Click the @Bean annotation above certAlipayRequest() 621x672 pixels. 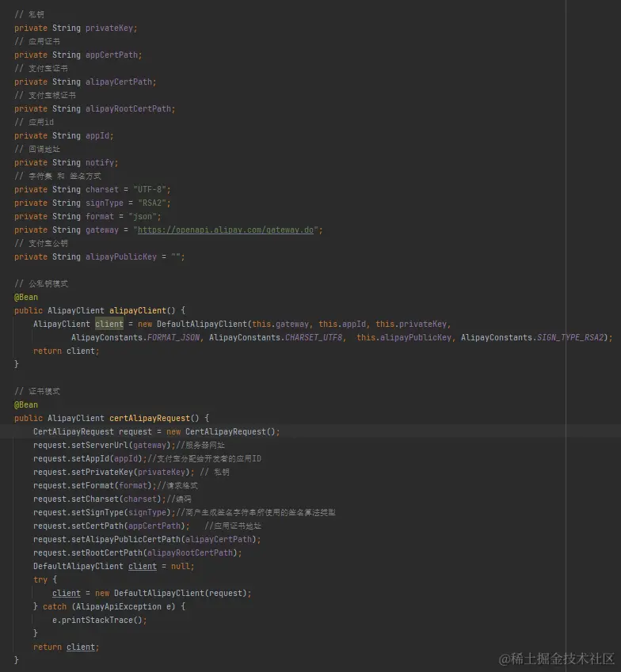[25, 404]
